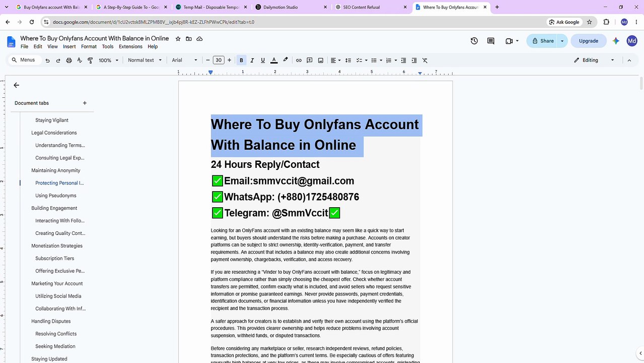Open the numbered list options arrow
The height and width of the screenshot is (363, 644).
[x=396, y=60]
